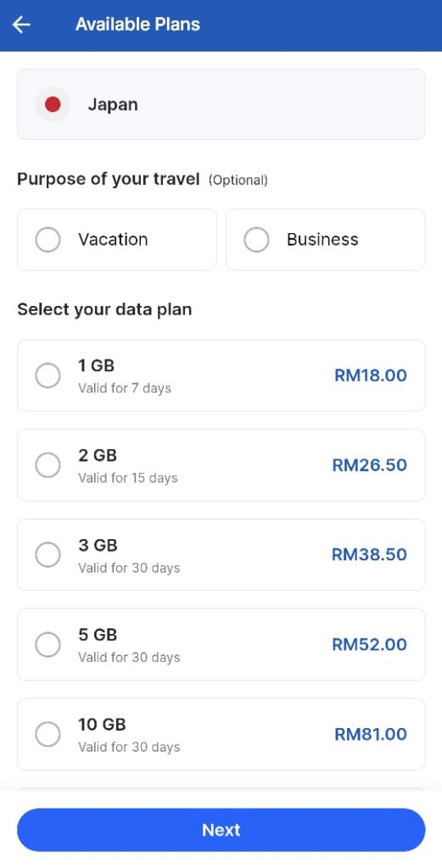Select the Vacation purpose card label
The height and width of the screenshot is (868, 442).
click(113, 240)
